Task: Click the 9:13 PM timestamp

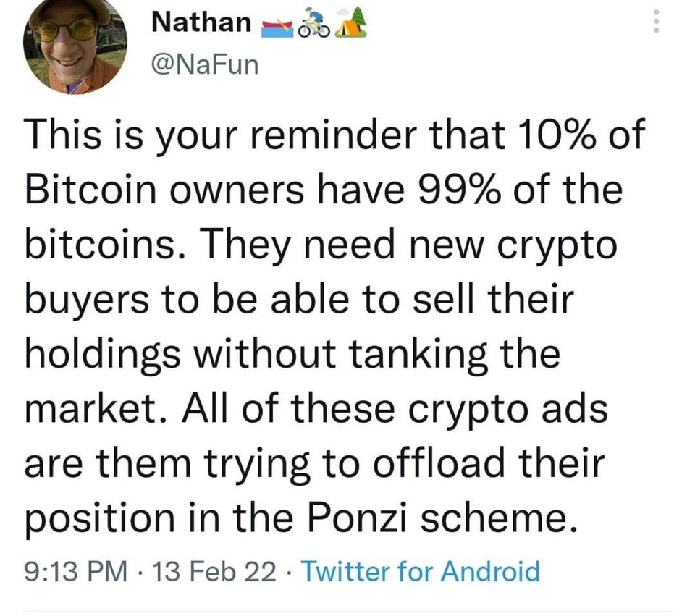Action: coord(75,571)
